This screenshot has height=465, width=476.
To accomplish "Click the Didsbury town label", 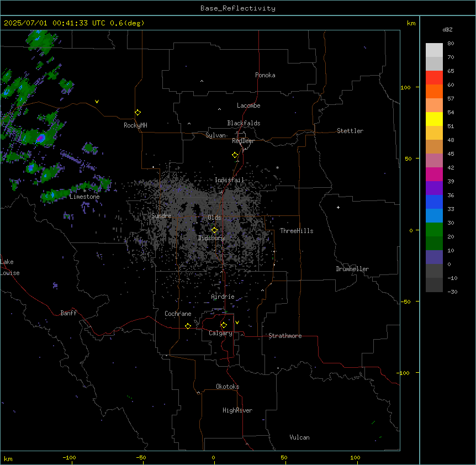I will coord(211,238).
